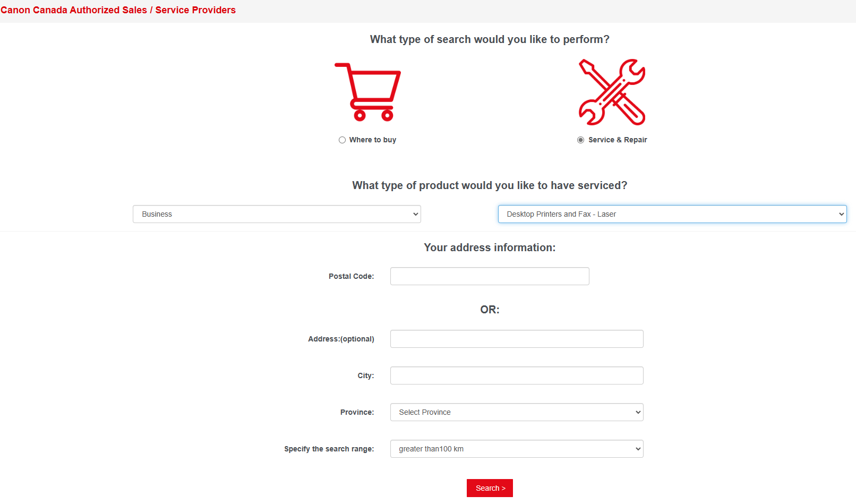Open the Select Province dropdown
The width and height of the screenshot is (856, 504).
pyautogui.click(x=517, y=412)
